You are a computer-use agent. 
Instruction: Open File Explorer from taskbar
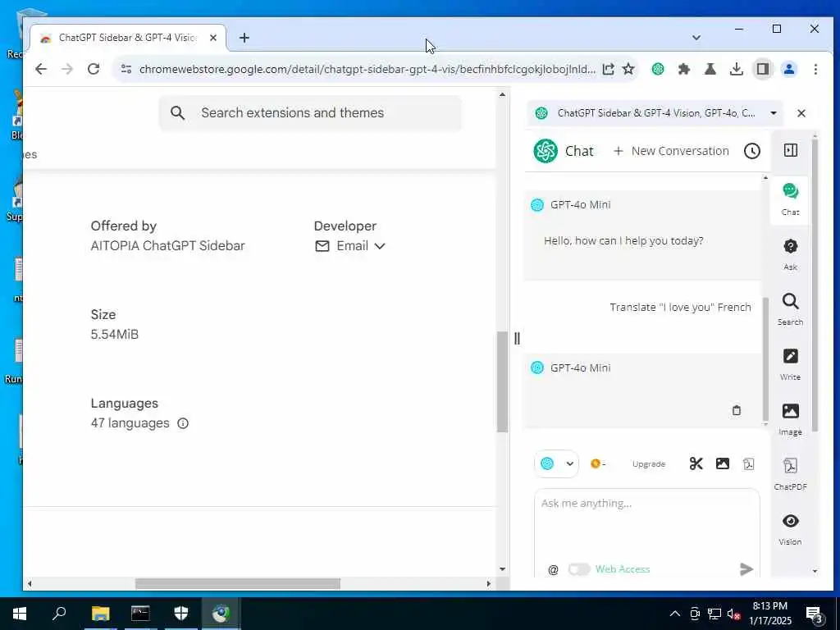click(100, 614)
